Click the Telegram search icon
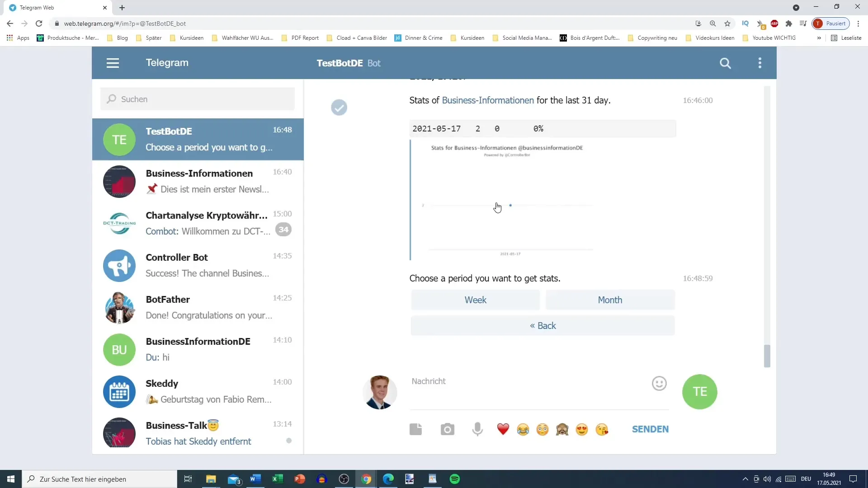 click(x=726, y=63)
